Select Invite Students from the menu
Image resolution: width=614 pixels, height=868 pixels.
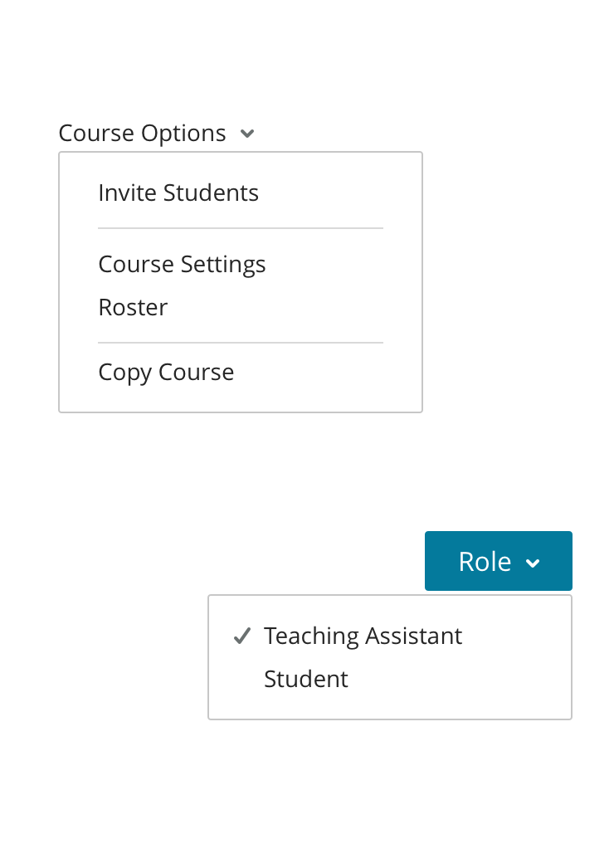pyautogui.click(x=178, y=193)
